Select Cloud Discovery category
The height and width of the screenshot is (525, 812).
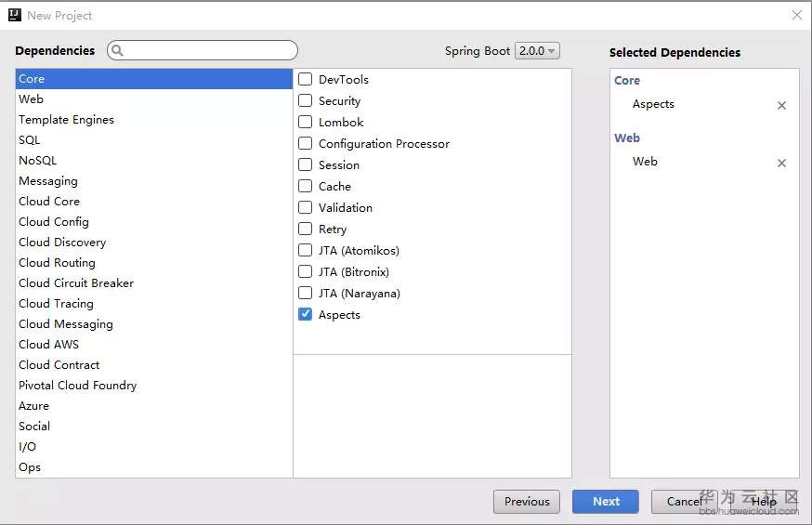pyautogui.click(x=154, y=243)
